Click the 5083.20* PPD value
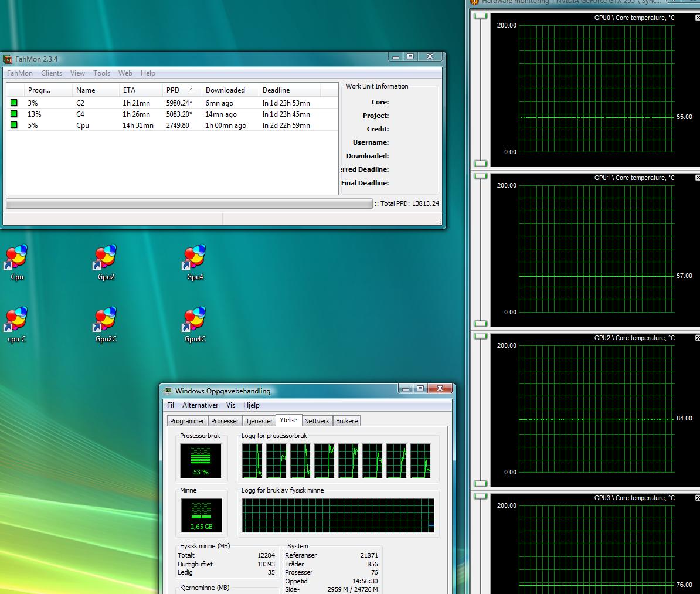The height and width of the screenshot is (594, 700). point(179,114)
